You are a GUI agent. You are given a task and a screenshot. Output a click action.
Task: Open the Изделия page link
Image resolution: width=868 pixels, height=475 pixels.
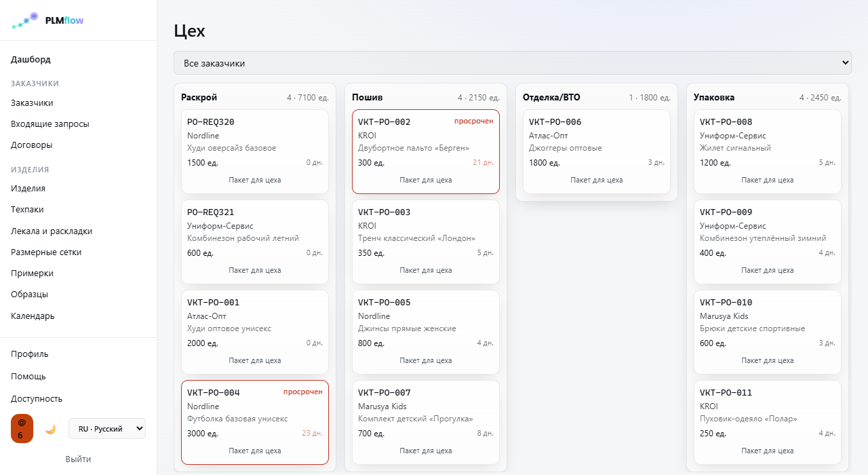28,189
